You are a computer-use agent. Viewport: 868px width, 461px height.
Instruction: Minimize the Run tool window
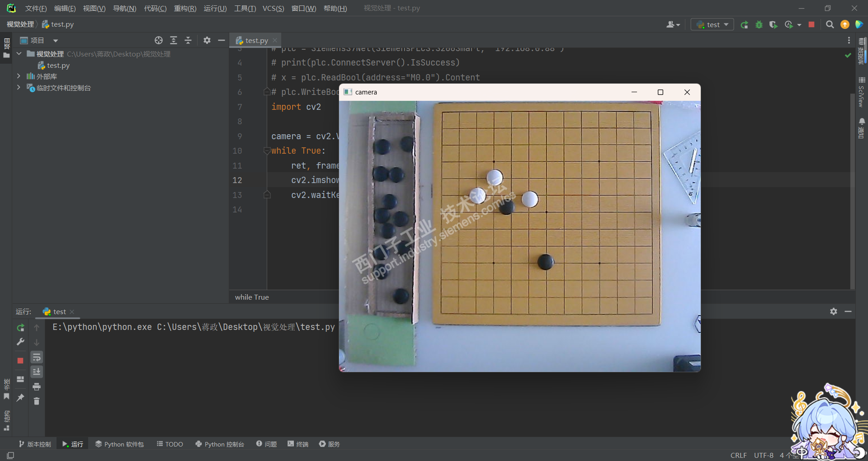point(848,311)
